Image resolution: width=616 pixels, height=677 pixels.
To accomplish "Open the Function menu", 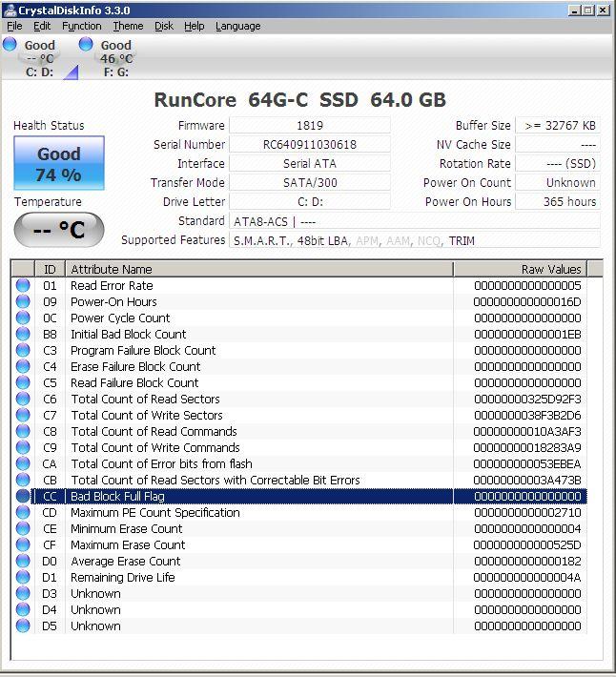I will (x=82, y=26).
